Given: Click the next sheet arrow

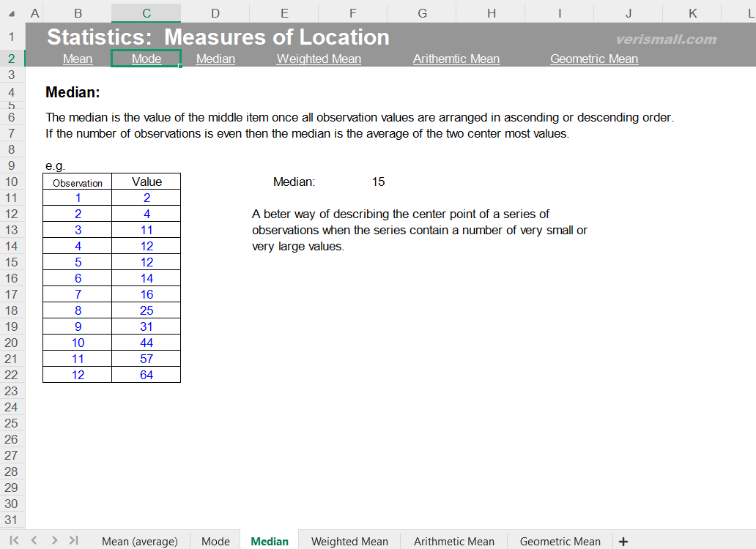Looking at the screenshot, I should 53,540.
